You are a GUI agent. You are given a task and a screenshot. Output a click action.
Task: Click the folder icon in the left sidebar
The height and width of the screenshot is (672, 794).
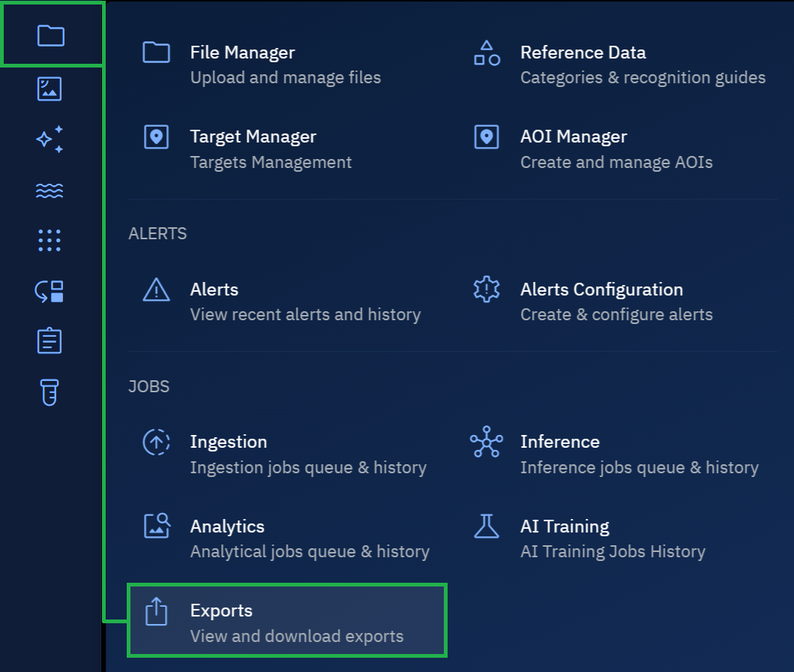[51, 35]
